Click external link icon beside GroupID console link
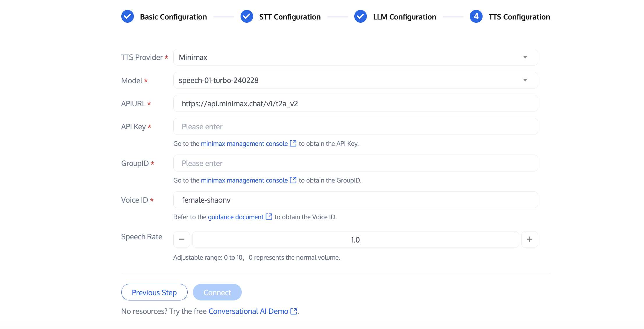This screenshot has width=644, height=329. click(x=293, y=180)
